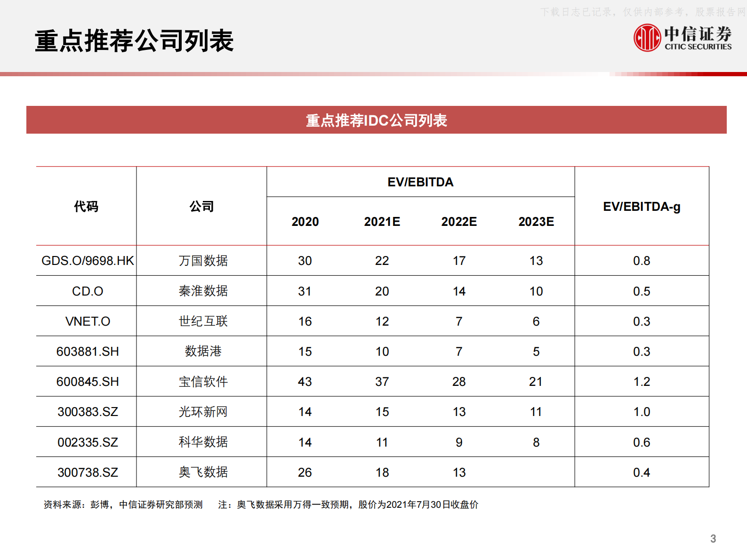
Task: Click the EV/EBITDA-g column header
Action: point(642,207)
